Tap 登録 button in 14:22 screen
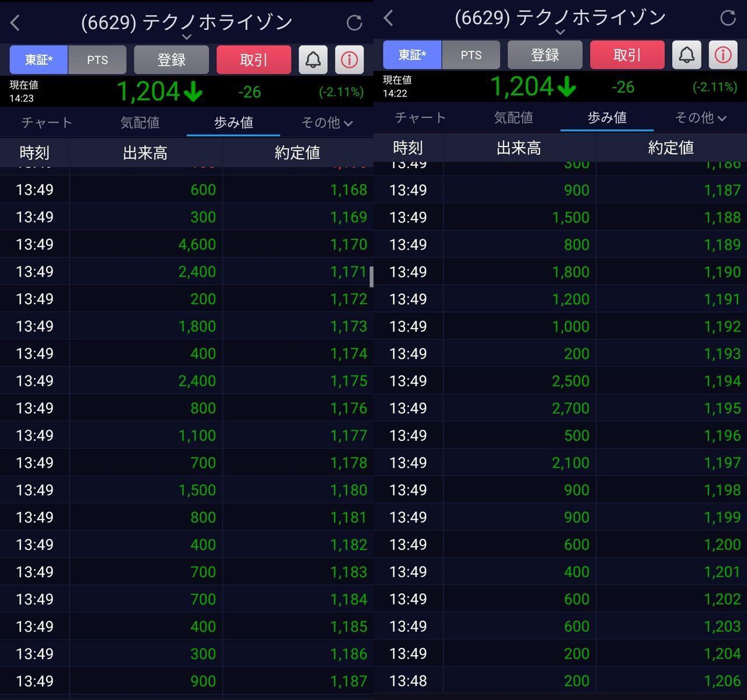The width and height of the screenshot is (747, 700). click(545, 55)
